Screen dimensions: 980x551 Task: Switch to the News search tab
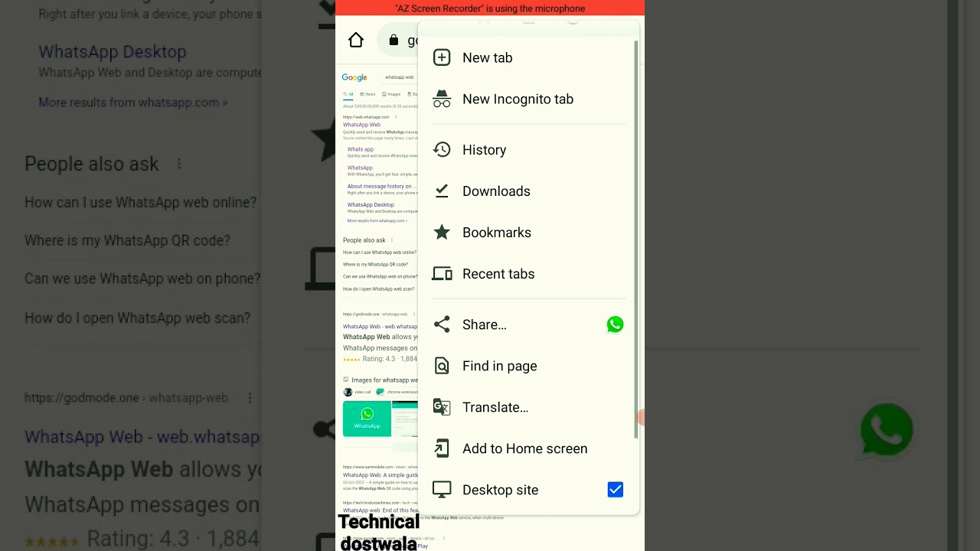tap(367, 94)
